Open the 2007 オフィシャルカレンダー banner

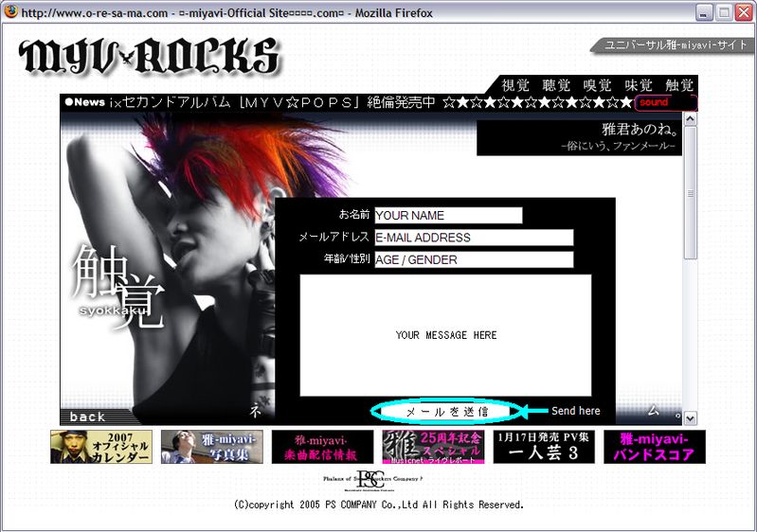(101, 447)
